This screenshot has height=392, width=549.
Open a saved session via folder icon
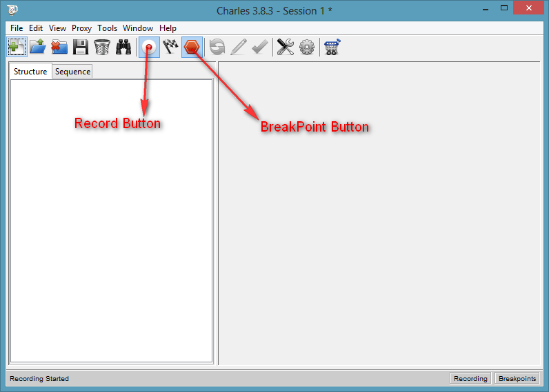click(38, 47)
